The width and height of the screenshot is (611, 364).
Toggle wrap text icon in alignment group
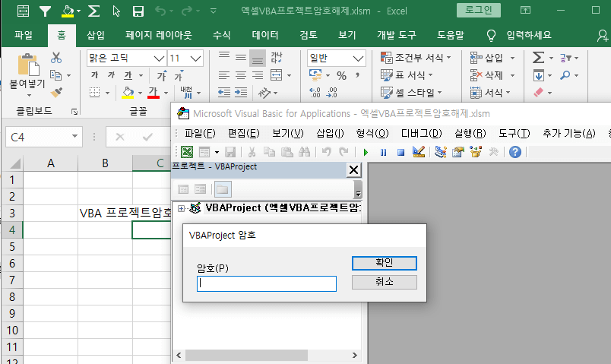coord(277,58)
